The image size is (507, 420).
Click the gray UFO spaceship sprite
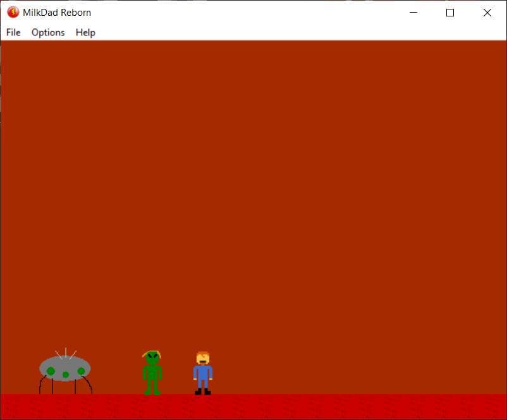[x=65, y=371]
